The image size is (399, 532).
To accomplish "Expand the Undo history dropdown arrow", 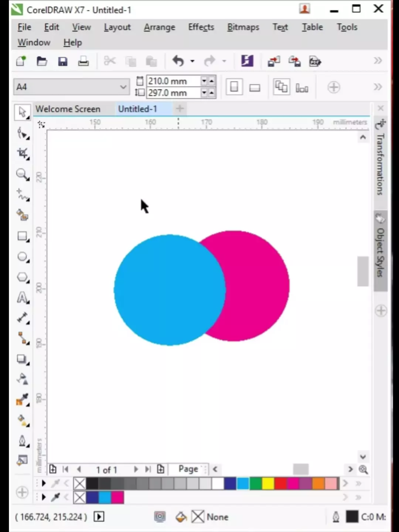I will [x=192, y=61].
